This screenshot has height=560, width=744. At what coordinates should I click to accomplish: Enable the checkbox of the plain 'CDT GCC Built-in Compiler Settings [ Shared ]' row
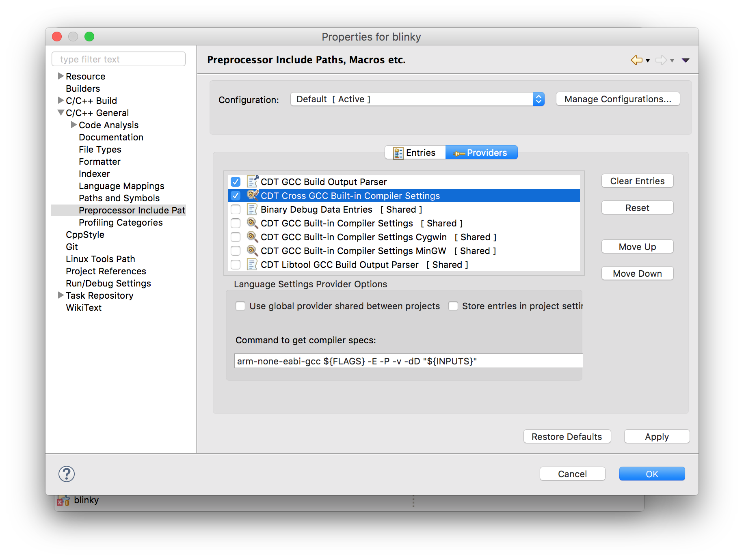point(236,223)
